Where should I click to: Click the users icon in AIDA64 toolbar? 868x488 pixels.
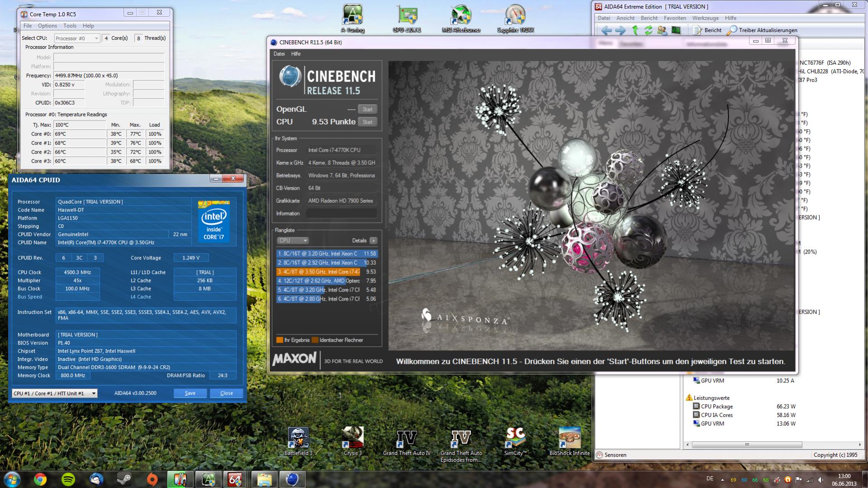[662, 30]
